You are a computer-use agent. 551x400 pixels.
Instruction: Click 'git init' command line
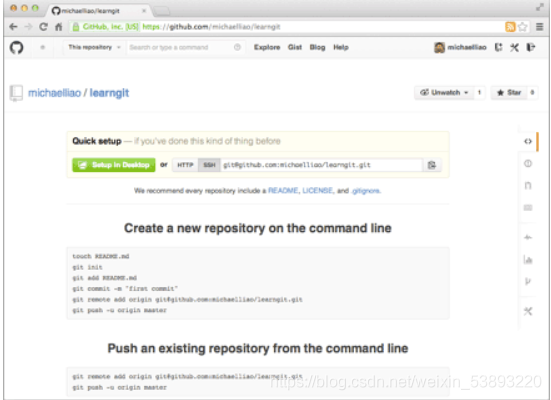click(87, 267)
